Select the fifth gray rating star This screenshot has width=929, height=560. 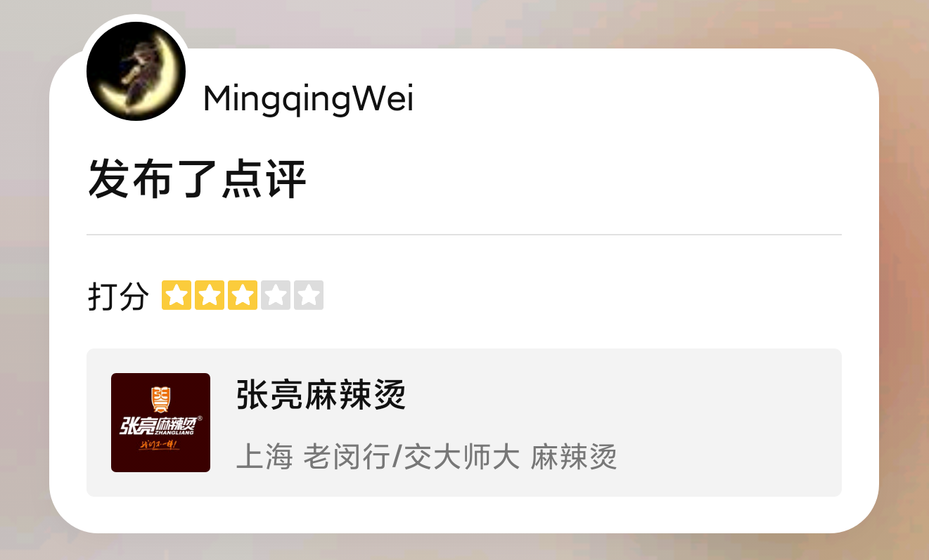(309, 295)
